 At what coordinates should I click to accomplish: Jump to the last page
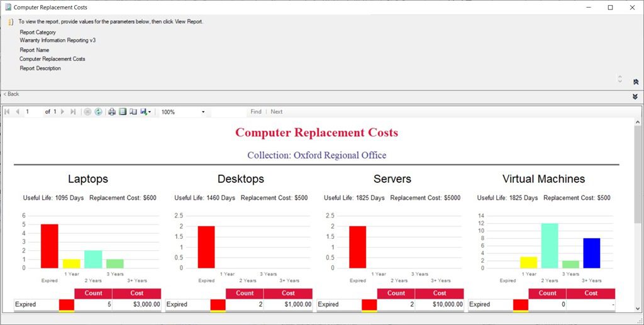coord(73,112)
